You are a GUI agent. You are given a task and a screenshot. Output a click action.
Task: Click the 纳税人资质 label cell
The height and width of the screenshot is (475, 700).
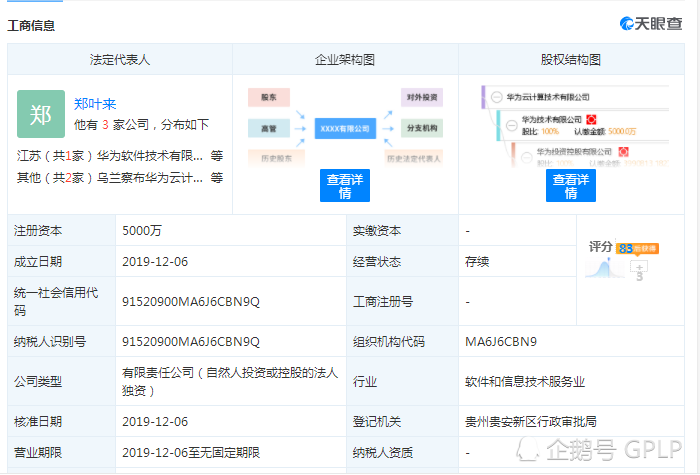click(403, 452)
